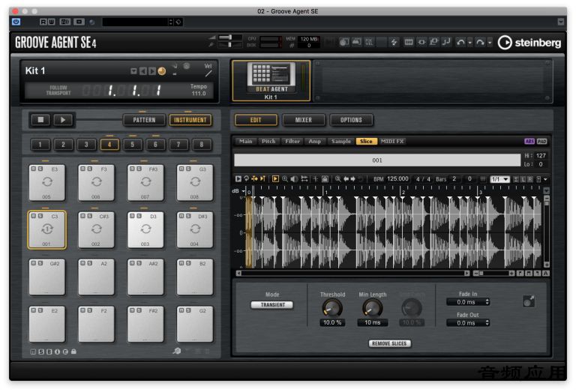Click the MIDI export drag icon
The width and height of the screenshot is (576, 392).
[529, 302]
